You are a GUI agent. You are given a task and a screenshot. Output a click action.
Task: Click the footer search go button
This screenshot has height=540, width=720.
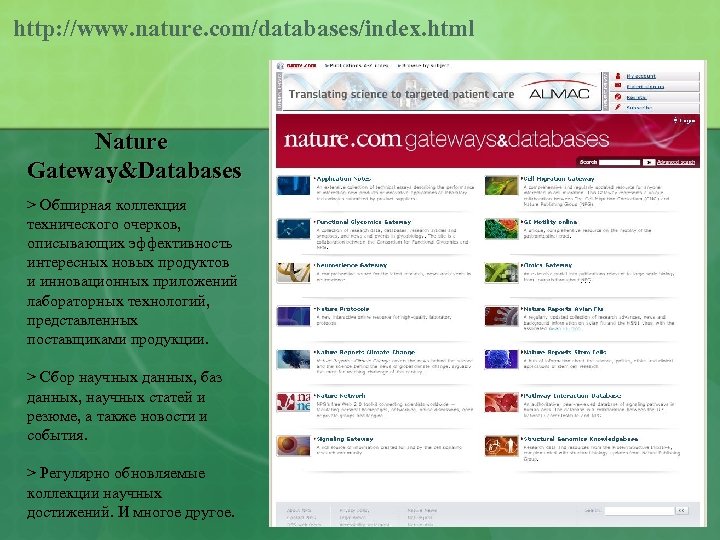tap(681, 511)
